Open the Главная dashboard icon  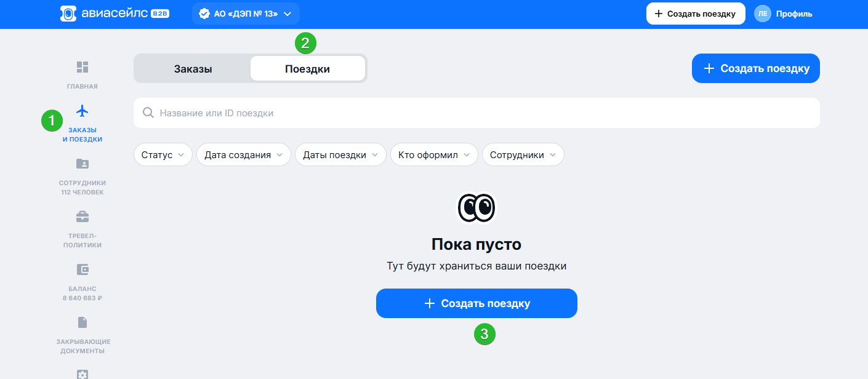pyautogui.click(x=82, y=66)
